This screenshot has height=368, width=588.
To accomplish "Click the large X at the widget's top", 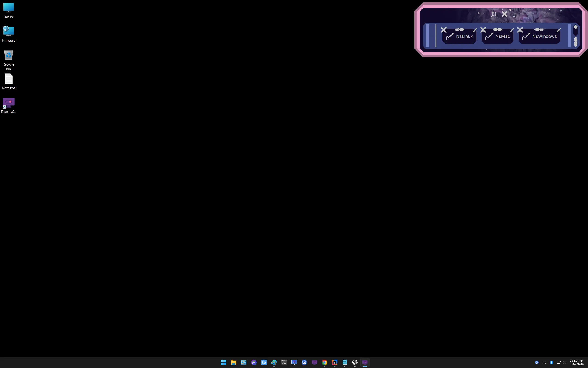I will (x=505, y=14).
